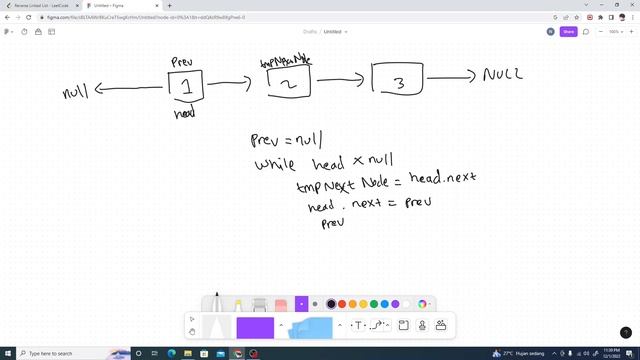Open the drawing tools pencil panel

pyautogui.click(x=217, y=327)
